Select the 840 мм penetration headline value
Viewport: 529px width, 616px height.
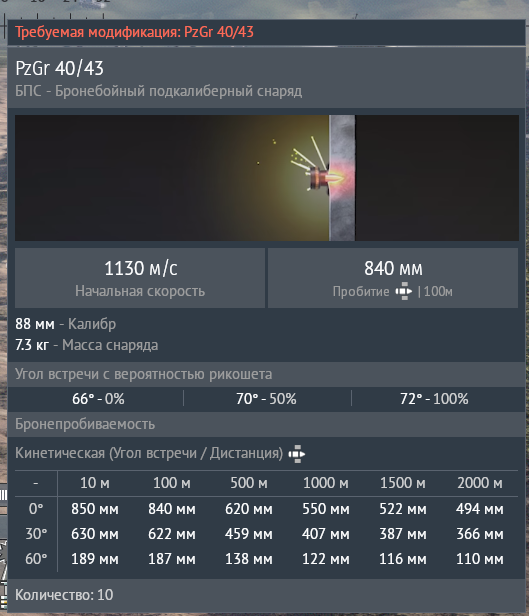tap(393, 268)
